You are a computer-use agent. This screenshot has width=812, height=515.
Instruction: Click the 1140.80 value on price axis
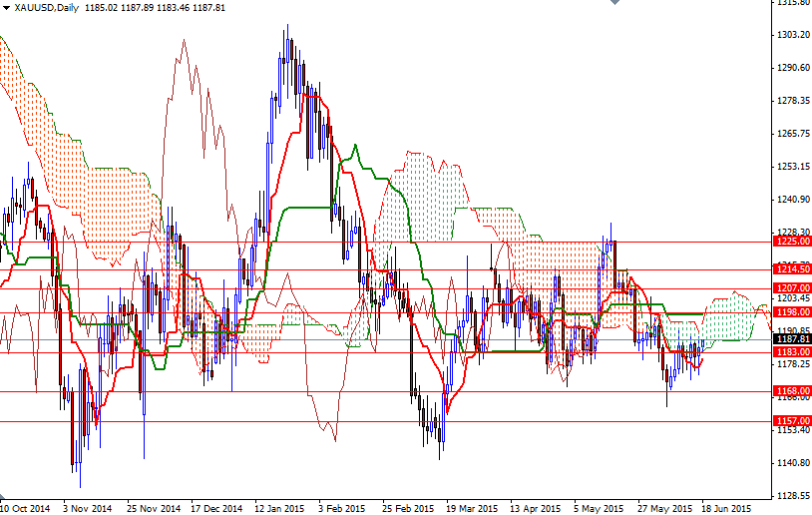(791, 463)
